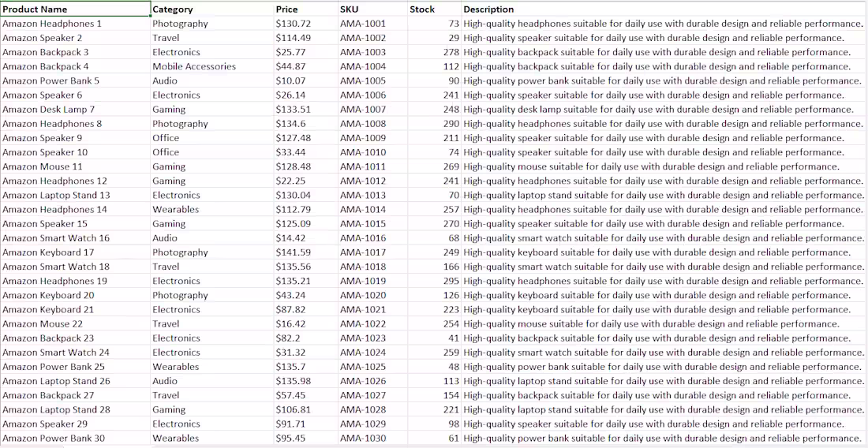Select the stock value 269
Screen dimensions: 868x448
point(435,166)
